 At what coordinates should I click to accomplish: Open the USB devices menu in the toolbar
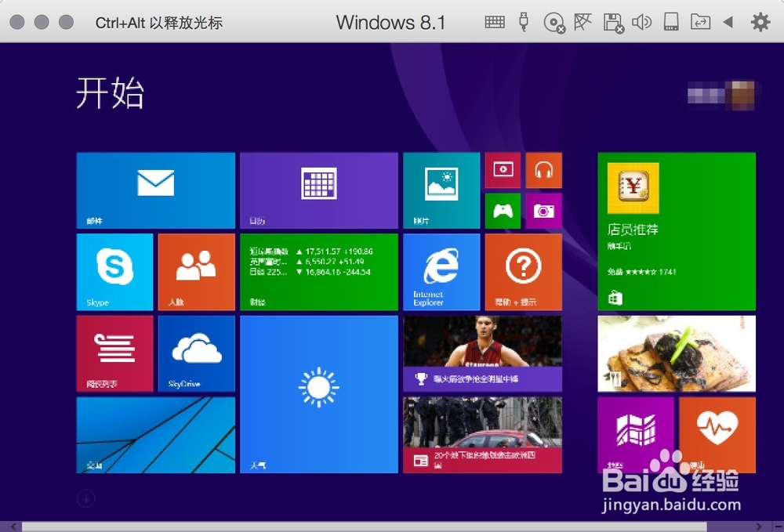524,22
